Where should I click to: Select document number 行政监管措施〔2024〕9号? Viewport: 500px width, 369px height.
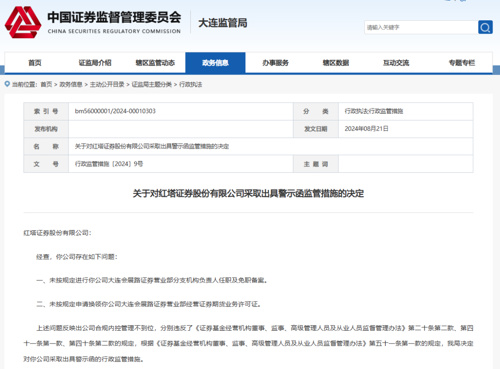109,164
